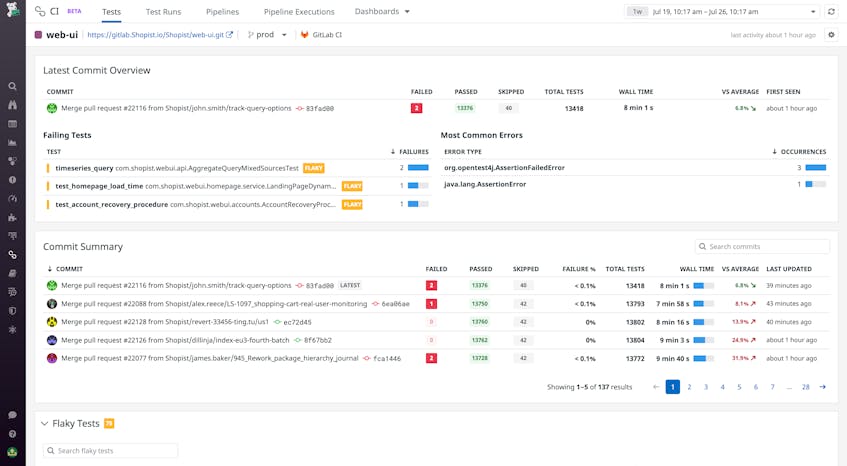Screen dimensions: 847x466
Task: Collapse the Flaky Tests section
Action: [44, 423]
